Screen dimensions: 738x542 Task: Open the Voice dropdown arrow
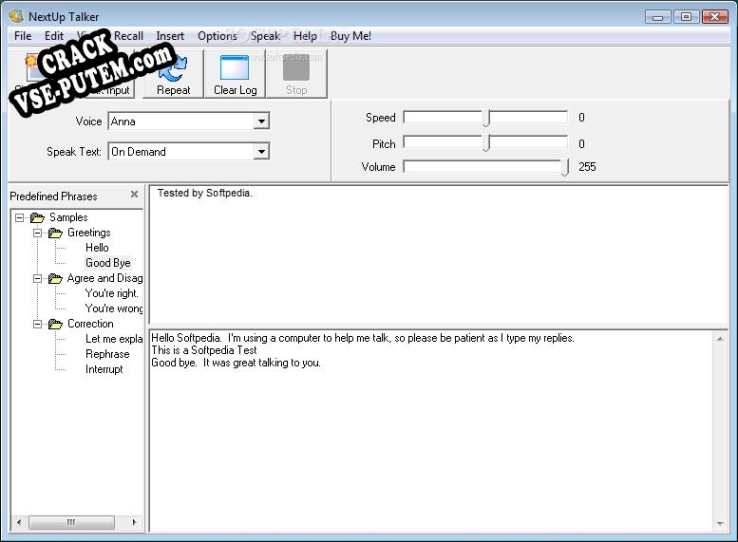[x=261, y=121]
